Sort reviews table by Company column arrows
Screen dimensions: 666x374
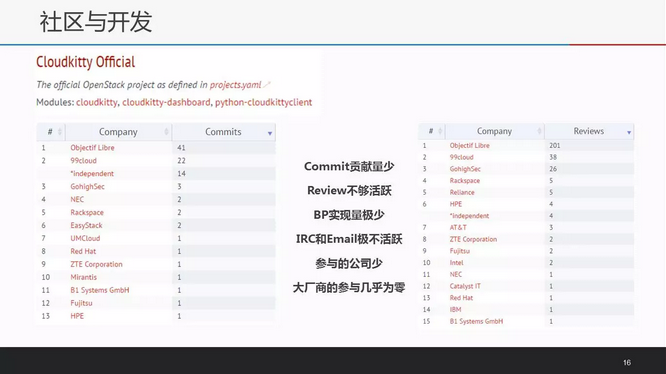tap(539, 131)
